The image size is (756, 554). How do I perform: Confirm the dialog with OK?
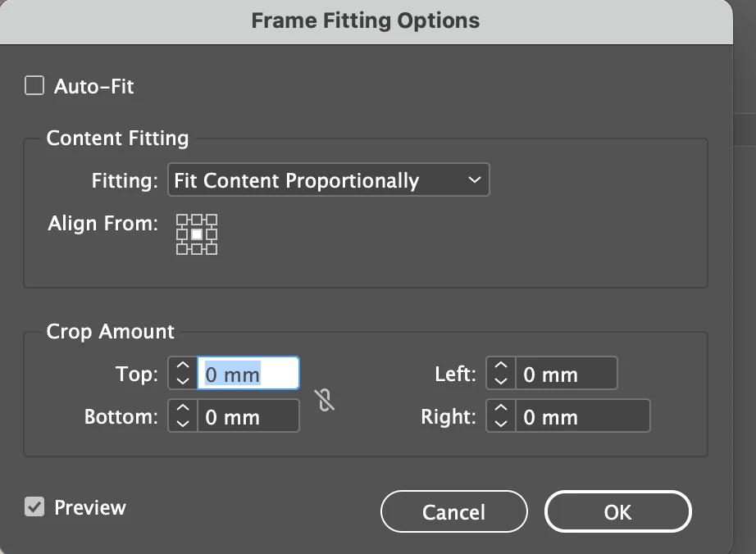(x=617, y=512)
